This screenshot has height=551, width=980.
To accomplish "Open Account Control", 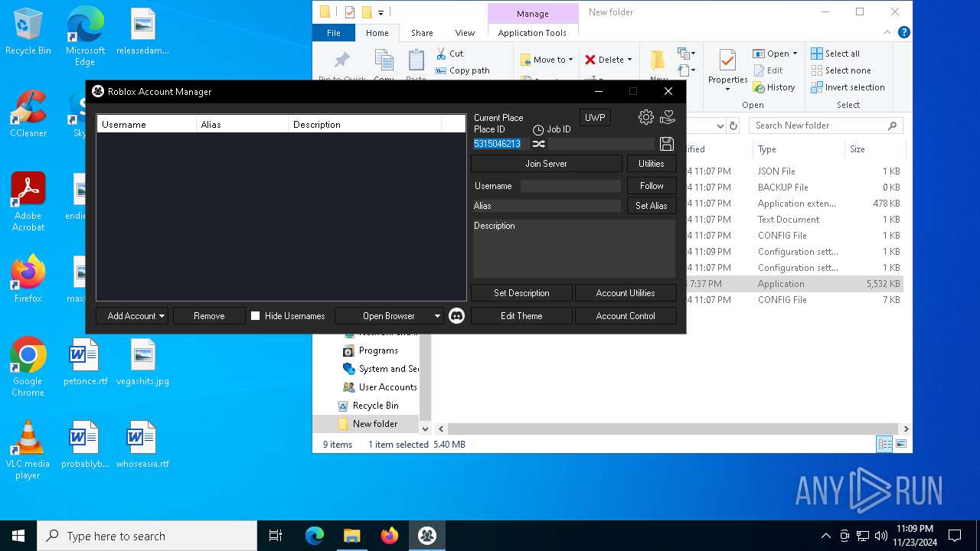I will 626,316.
